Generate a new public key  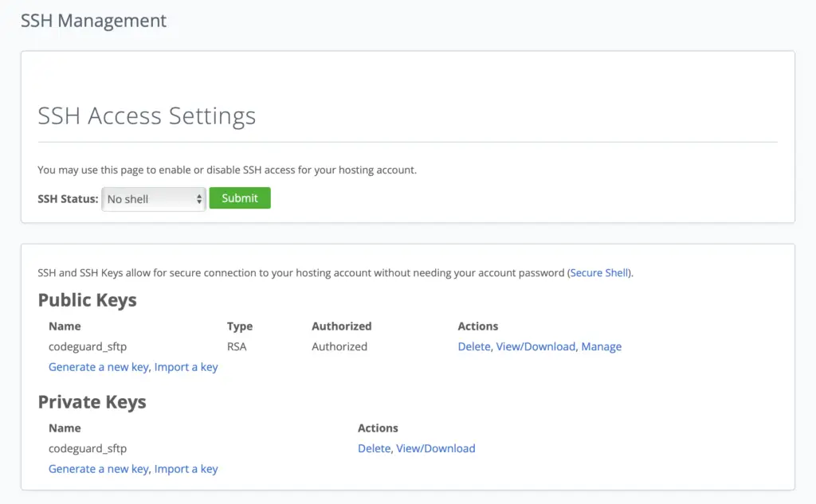pyautogui.click(x=98, y=367)
